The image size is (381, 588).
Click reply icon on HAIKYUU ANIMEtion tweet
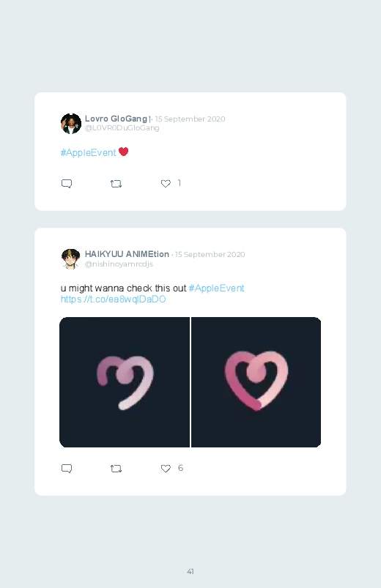pos(67,469)
